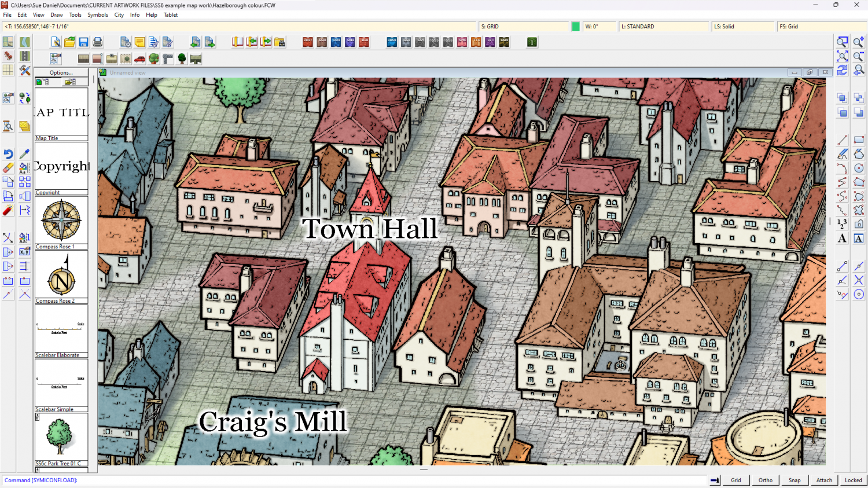
Task: Open the Tablet menu
Action: [171, 15]
